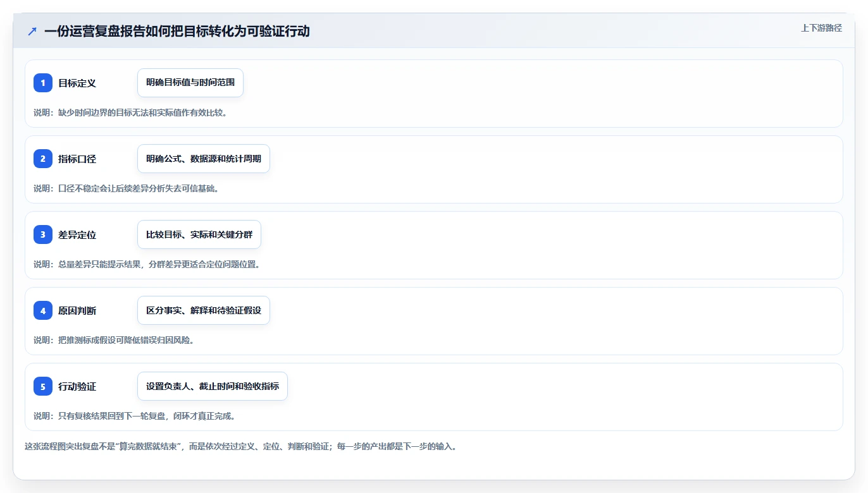Image resolution: width=868 pixels, height=493 pixels.
Task: Click the 明确公式、数据源和统计周期 chip
Action: click(x=204, y=159)
